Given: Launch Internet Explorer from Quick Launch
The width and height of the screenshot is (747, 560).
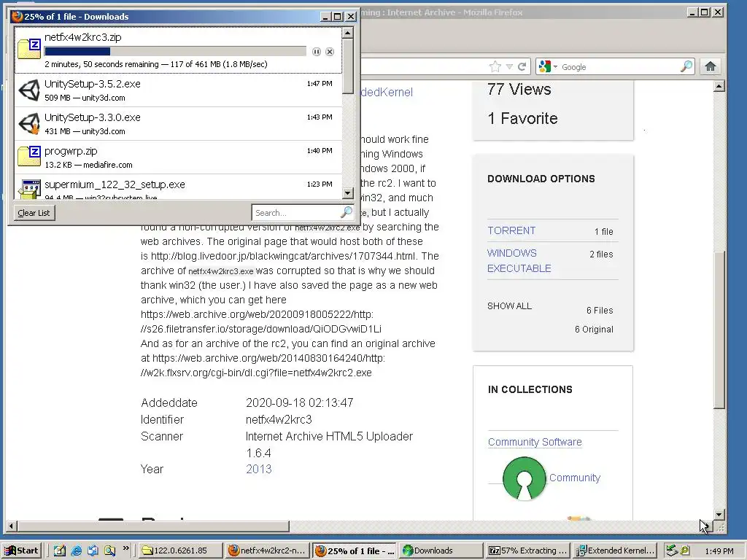Looking at the screenshot, I should [x=76, y=551].
